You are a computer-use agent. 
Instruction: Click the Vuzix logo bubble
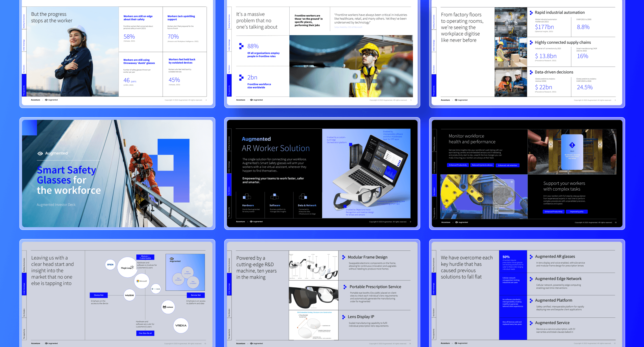pos(129,295)
